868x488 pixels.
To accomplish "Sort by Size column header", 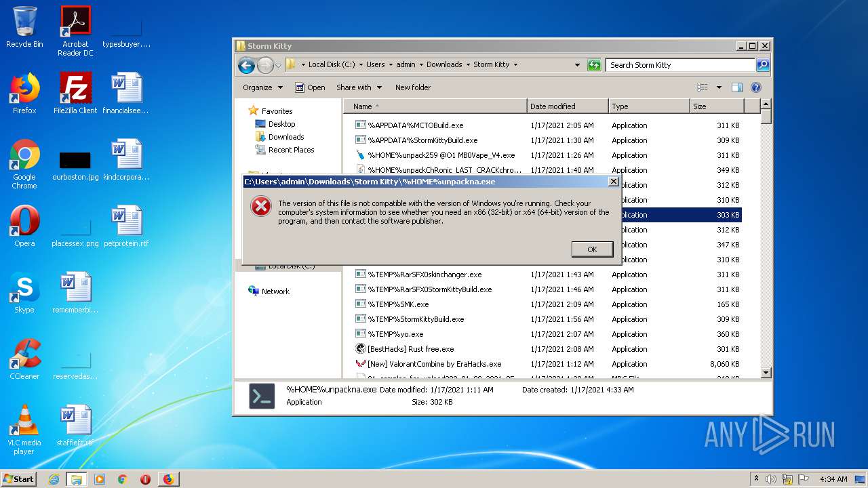I will pos(717,106).
